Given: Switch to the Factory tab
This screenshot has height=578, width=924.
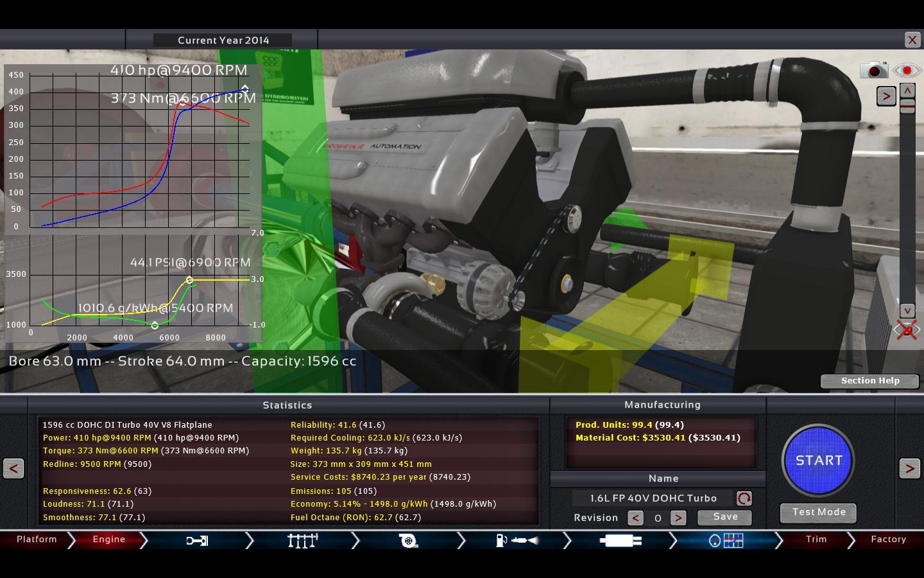Looking at the screenshot, I should (x=888, y=539).
